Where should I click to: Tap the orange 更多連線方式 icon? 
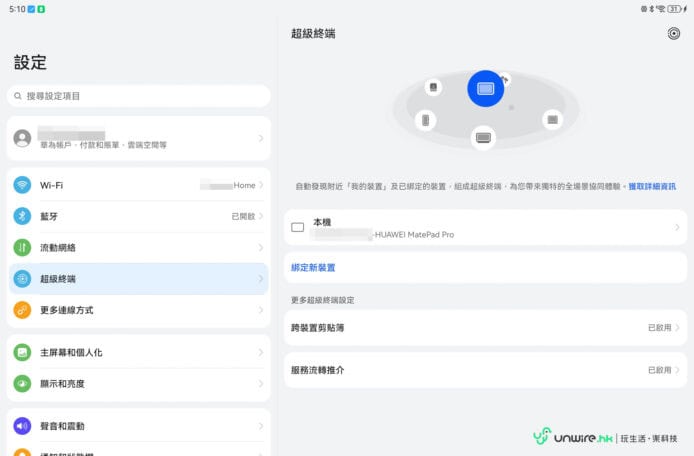22,310
